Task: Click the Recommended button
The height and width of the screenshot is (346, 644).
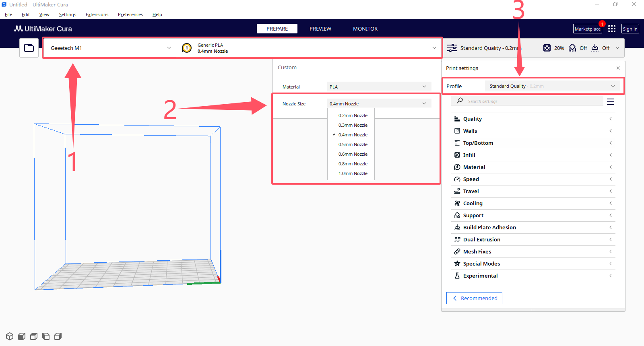Action: click(x=474, y=298)
